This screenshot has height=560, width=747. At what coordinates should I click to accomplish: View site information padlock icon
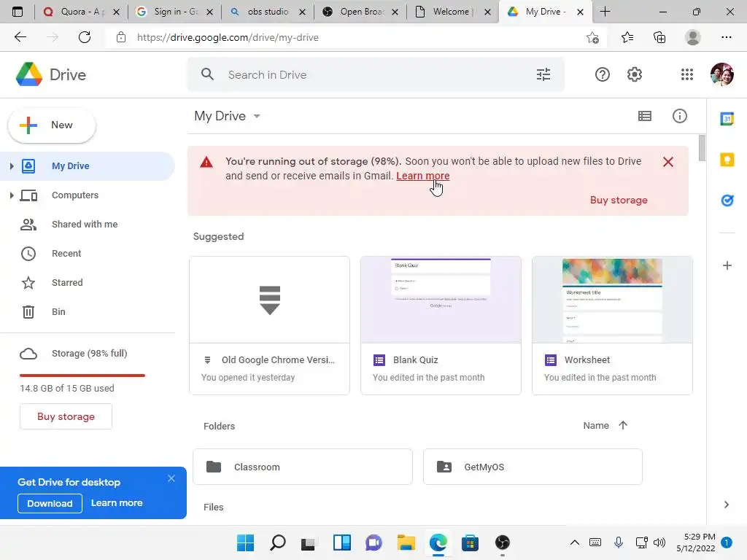click(x=121, y=37)
